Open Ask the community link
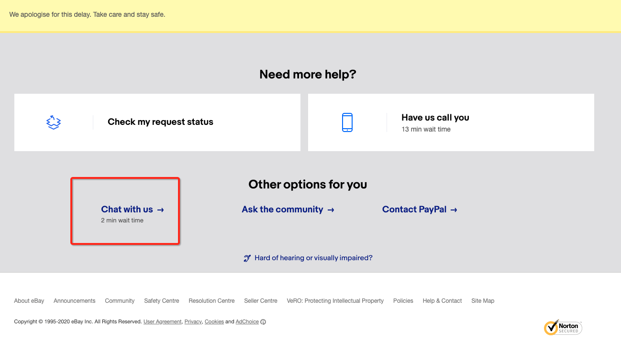This screenshot has height=364, width=621. pos(288,210)
